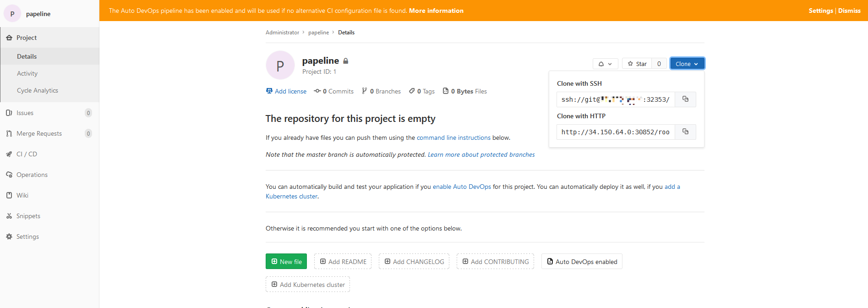Go to Administrator breadcrumb
The height and width of the screenshot is (308, 868).
tap(282, 33)
